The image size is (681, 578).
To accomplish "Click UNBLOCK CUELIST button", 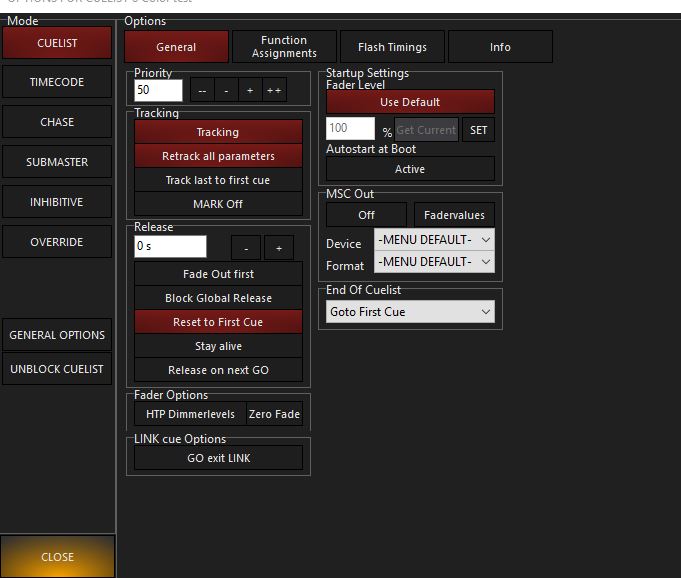I will tap(57, 369).
